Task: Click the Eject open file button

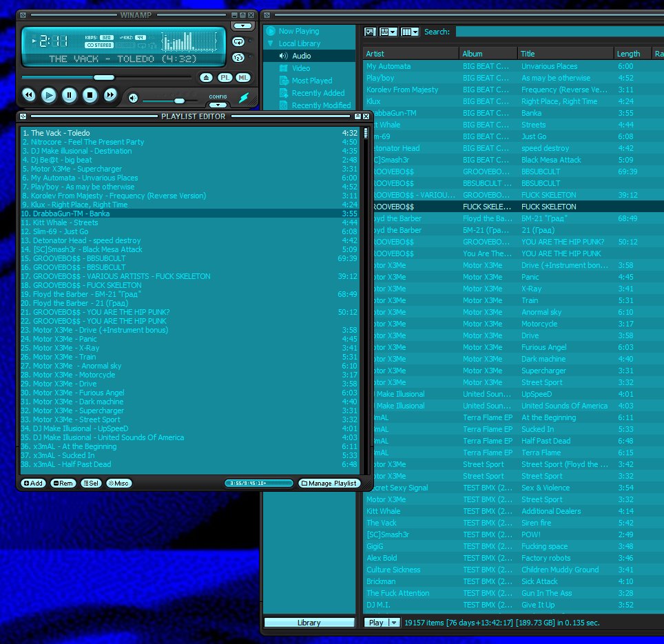Action: tap(206, 77)
